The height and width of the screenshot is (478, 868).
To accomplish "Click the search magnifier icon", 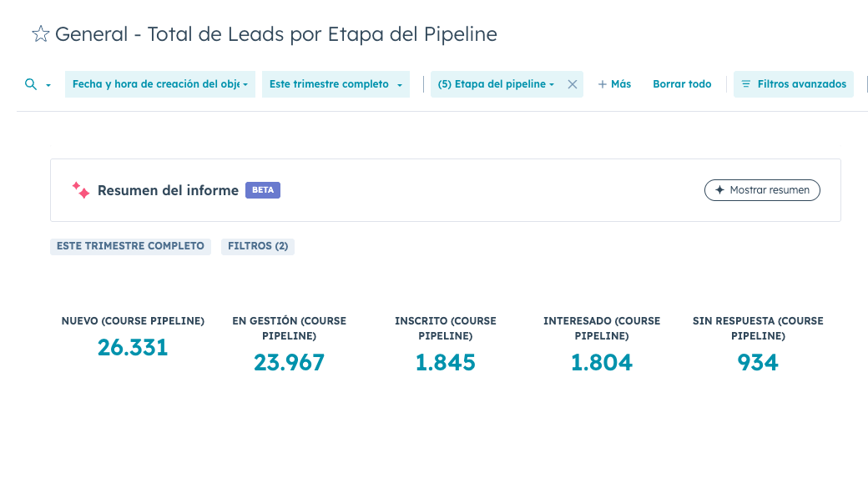I will coord(31,84).
